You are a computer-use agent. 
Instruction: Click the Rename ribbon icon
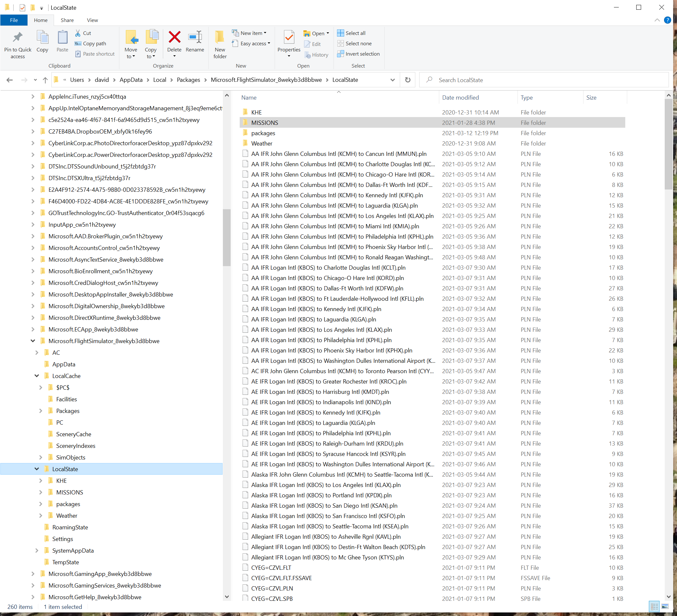coord(195,38)
